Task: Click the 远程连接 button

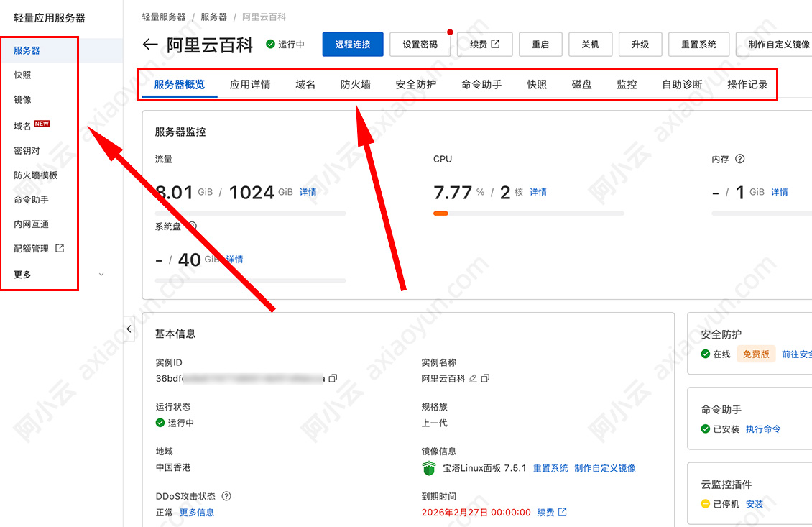Action: click(352, 44)
